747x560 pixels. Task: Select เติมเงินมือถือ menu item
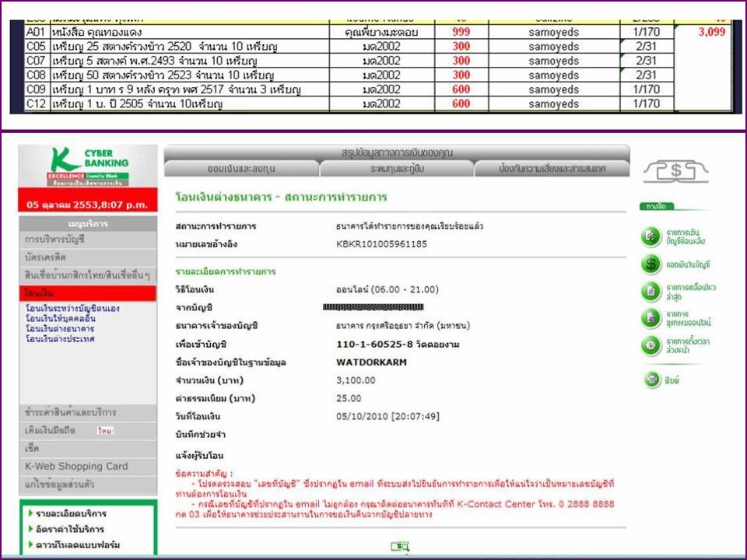pyautogui.click(x=88, y=430)
